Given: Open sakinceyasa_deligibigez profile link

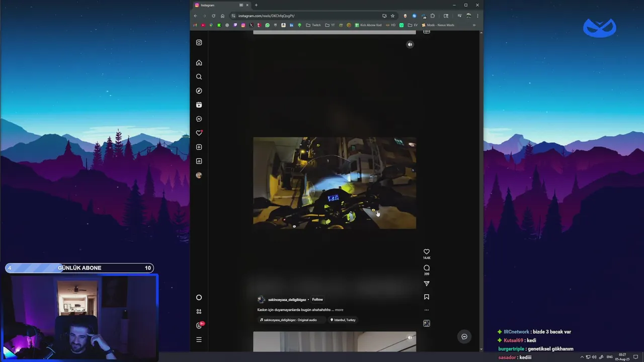Looking at the screenshot, I should (287, 300).
